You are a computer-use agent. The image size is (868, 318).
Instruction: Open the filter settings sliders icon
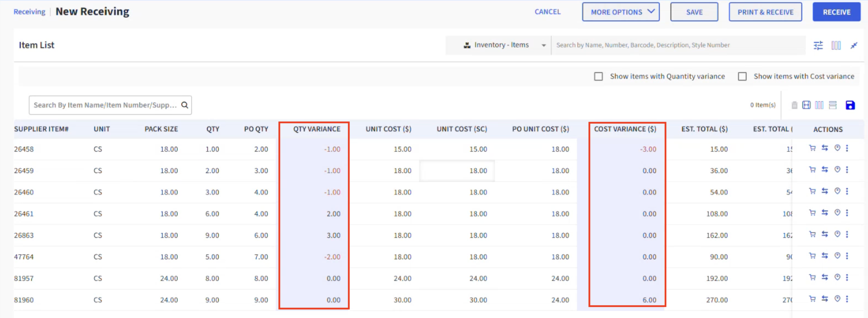coord(818,45)
